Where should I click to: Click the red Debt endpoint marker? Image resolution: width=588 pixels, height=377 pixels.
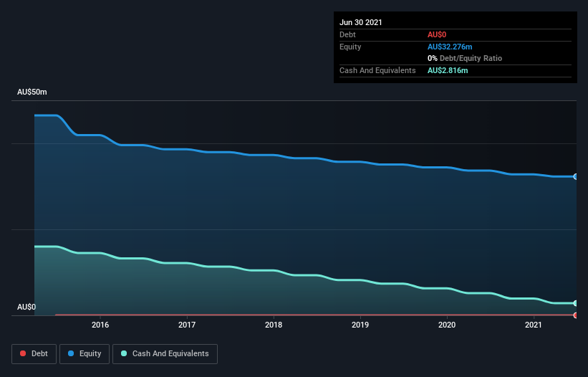point(576,315)
